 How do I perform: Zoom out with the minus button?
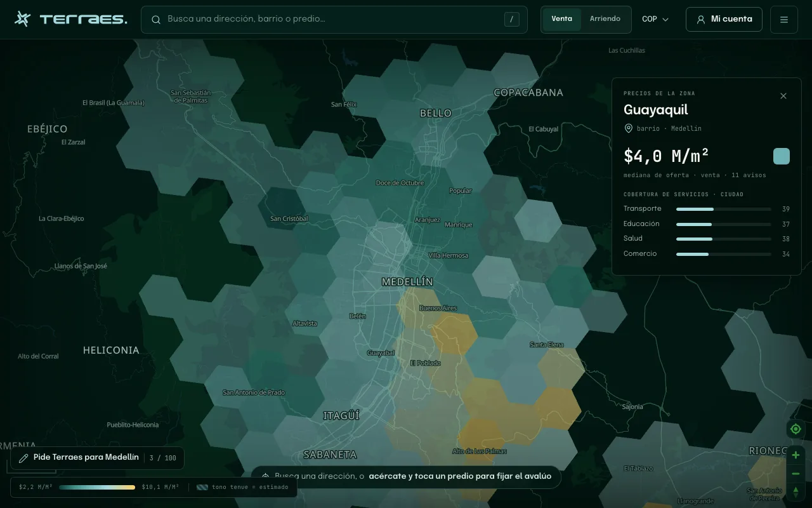point(796,474)
